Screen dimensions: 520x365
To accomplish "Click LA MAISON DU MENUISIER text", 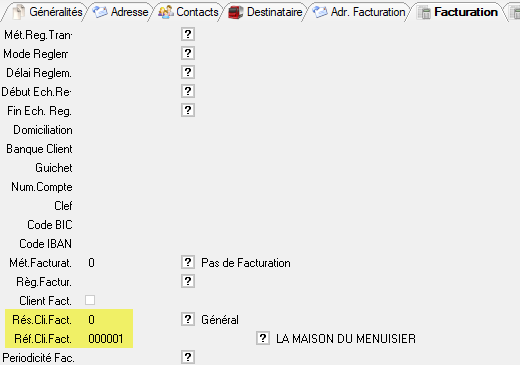I will 346,339.
